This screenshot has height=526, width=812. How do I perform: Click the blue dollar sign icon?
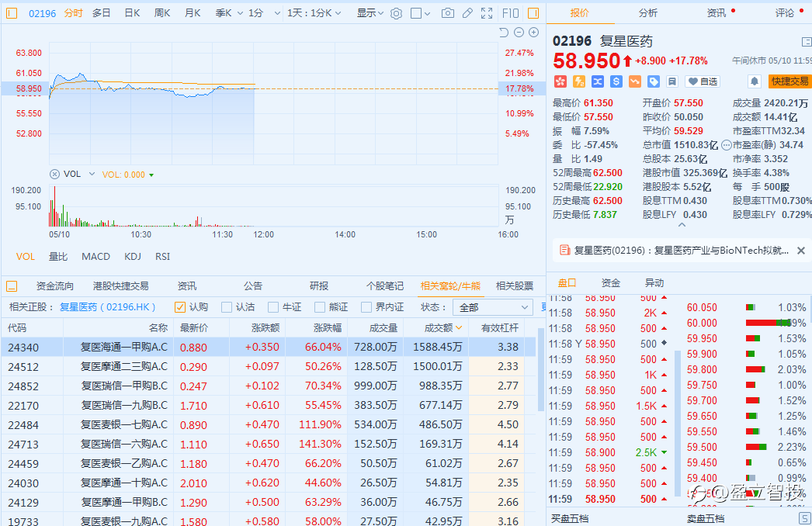[x=616, y=81]
